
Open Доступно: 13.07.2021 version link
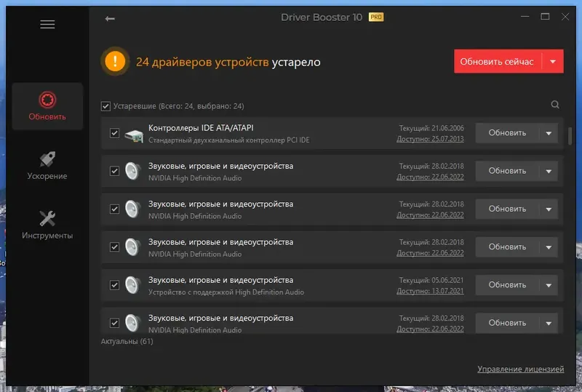[430, 291]
